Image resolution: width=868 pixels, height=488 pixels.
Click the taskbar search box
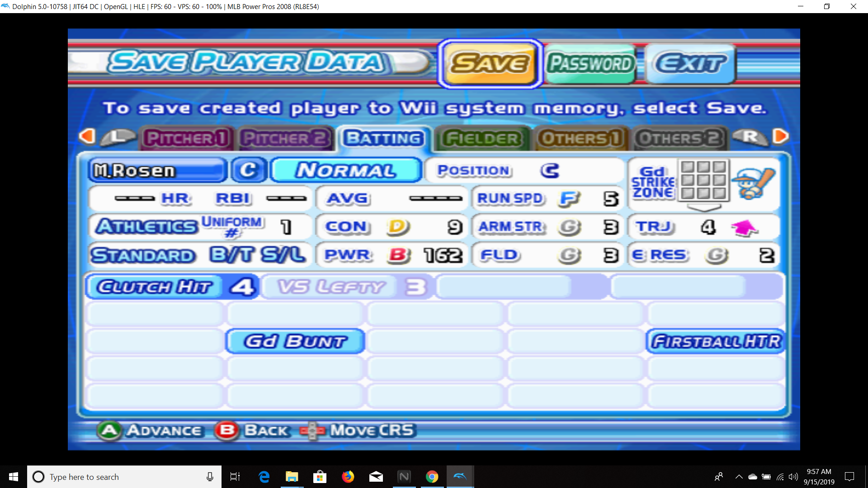(124, 477)
